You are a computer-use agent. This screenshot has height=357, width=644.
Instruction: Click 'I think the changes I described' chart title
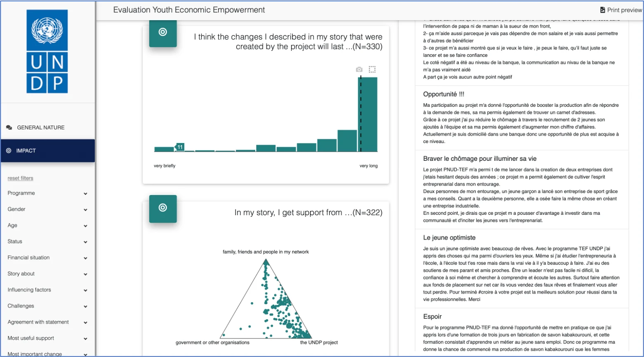[x=288, y=42]
